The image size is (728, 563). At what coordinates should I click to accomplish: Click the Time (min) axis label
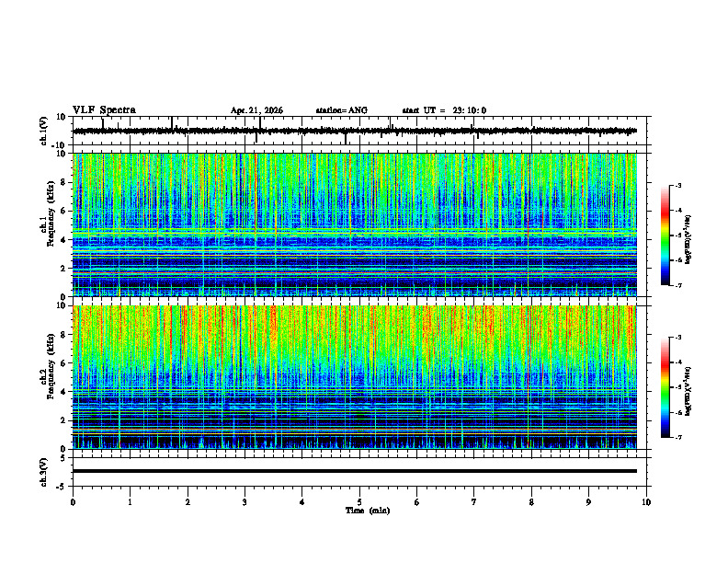coord(368,511)
